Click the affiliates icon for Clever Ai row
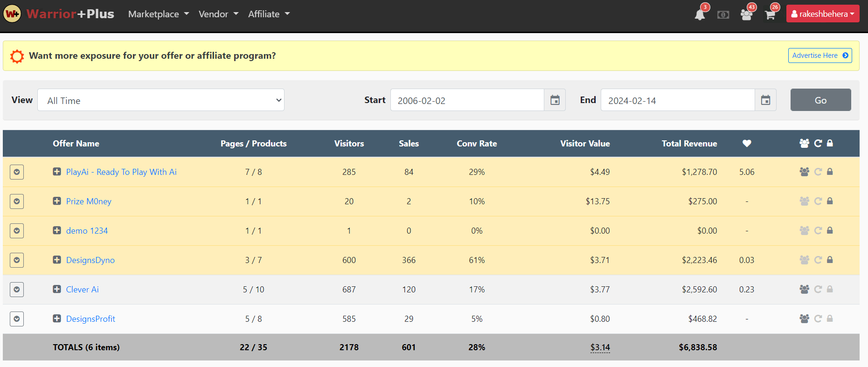Screen dimensions: 868x367 click(x=804, y=289)
